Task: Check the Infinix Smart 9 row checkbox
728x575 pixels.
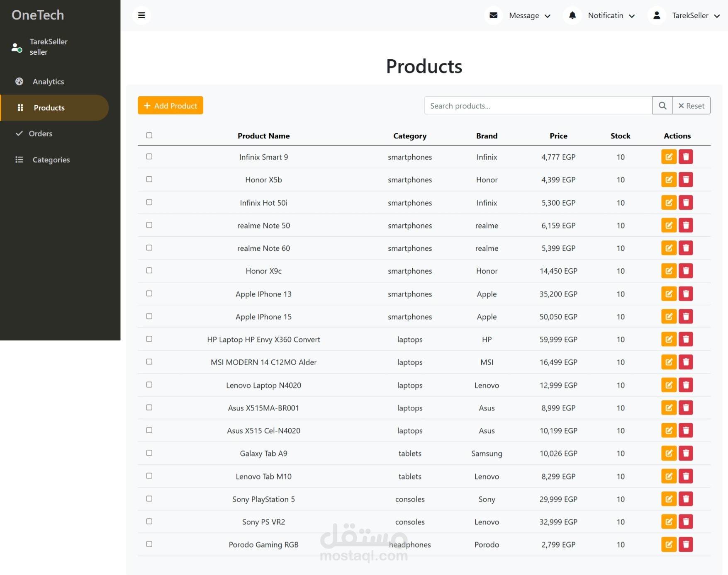Action: tap(149, 156)
